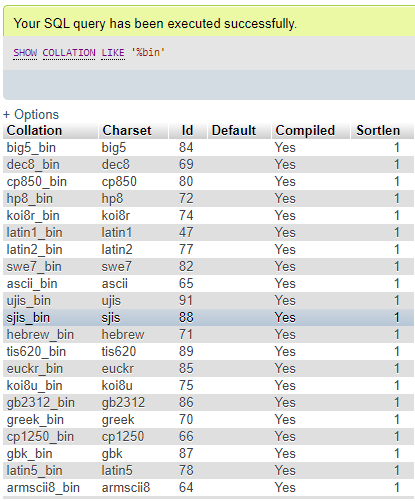Image resolution: width=415 pixels, height=501 pixels.
Task: Click Id value 80
Action: click(186, 182)
